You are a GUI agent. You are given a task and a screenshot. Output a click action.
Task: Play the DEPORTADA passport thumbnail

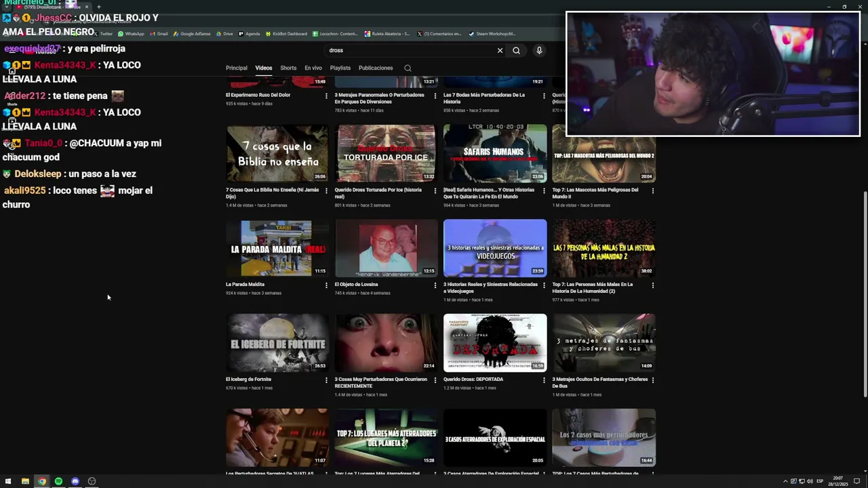(x=495, y=343)
